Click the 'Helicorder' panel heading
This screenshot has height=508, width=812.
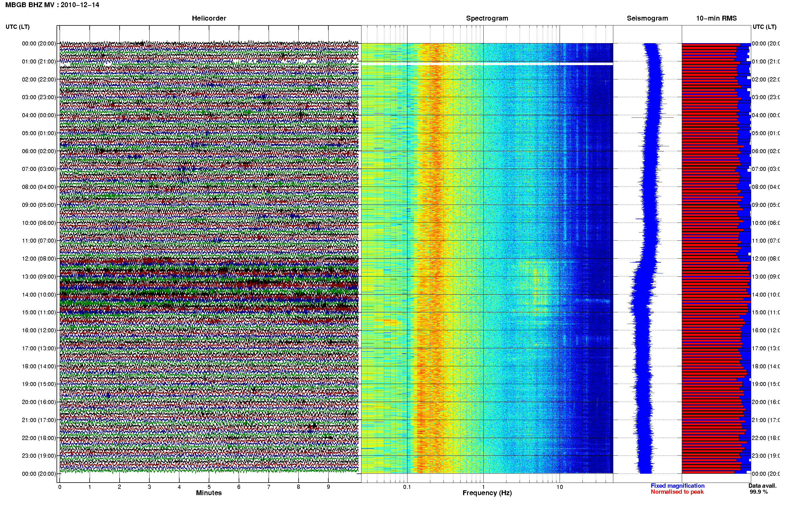coord(209,18)
